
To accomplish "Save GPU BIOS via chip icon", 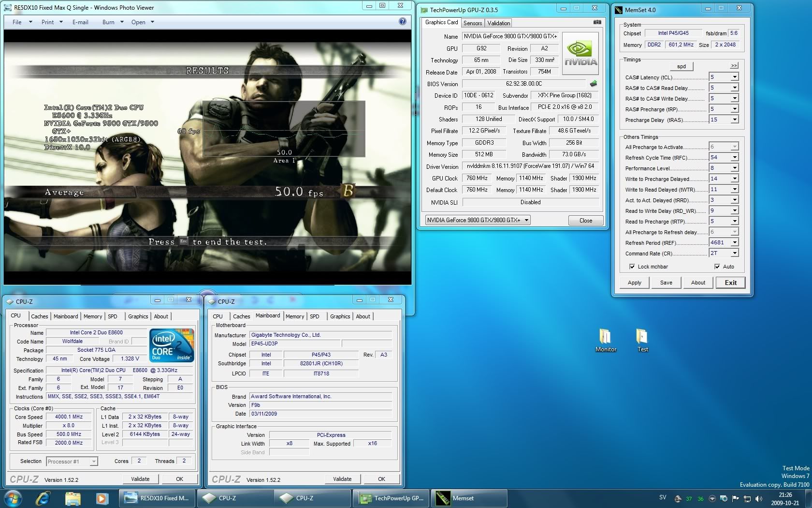I will 593,84.
